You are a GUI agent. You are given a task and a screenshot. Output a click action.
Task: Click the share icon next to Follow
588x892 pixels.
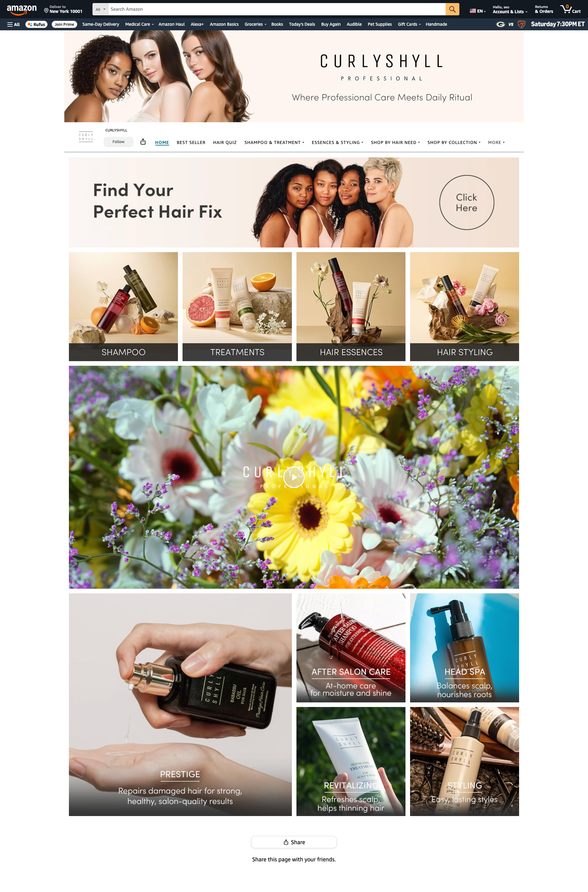click(143, 142)
